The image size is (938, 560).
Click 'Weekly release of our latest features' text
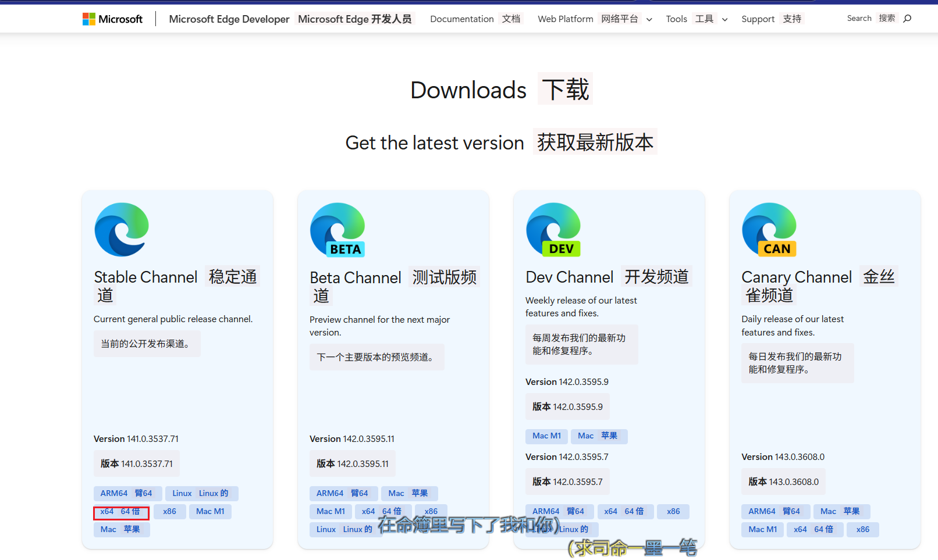click(x=581, y=307)
